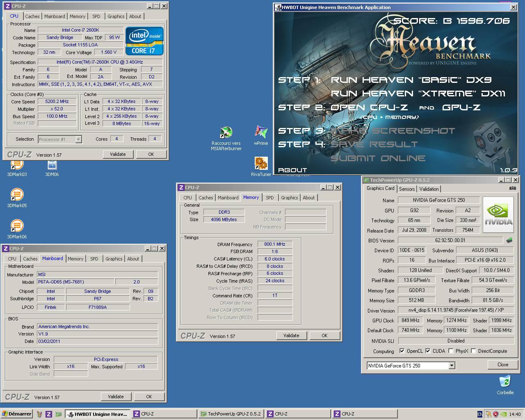
Task: Click the GPU-Z BIOS Version field 62.92.5D.00.01
Action: [x=450, y=240]
